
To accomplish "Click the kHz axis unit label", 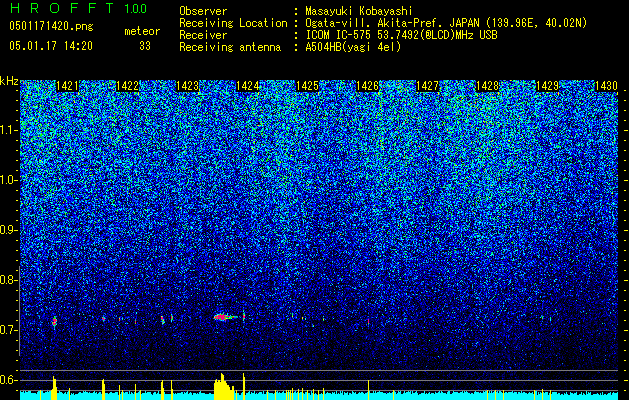I will pos(9,81).
